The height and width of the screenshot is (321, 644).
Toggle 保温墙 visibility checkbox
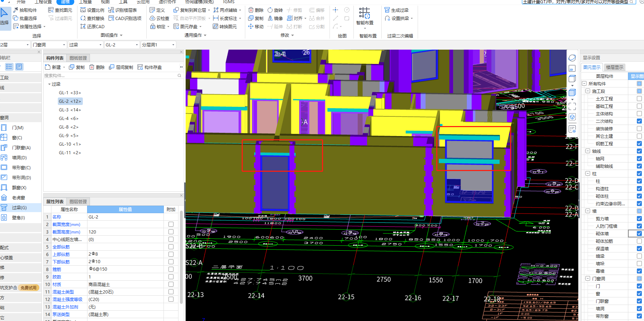[x=639, y=249]
